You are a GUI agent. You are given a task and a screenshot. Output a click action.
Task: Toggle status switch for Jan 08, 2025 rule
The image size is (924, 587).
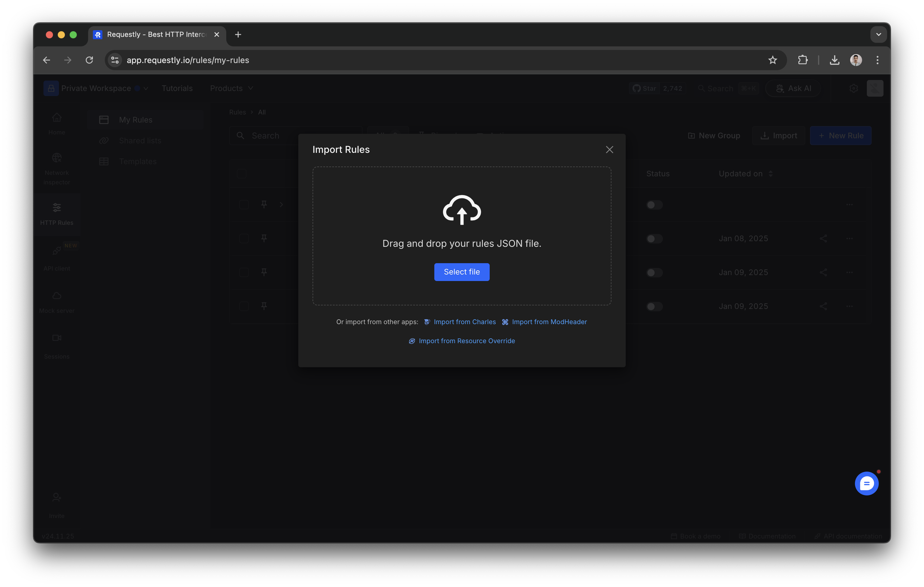point(654,238)
